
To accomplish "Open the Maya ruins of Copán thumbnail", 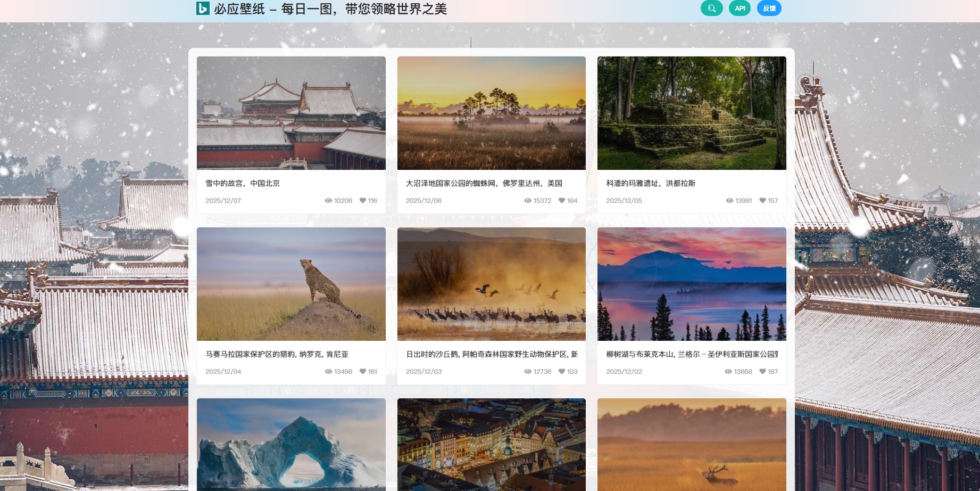I will point(692,113).
